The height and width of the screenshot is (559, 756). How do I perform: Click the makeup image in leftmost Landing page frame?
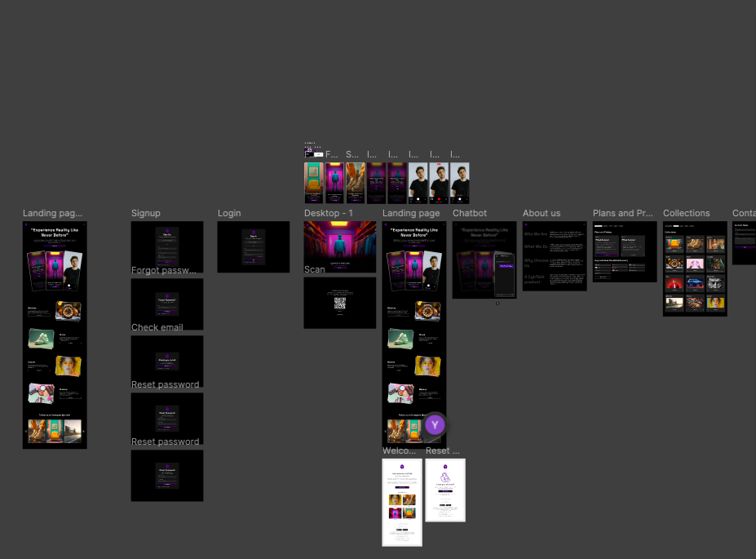pos(41,393)
